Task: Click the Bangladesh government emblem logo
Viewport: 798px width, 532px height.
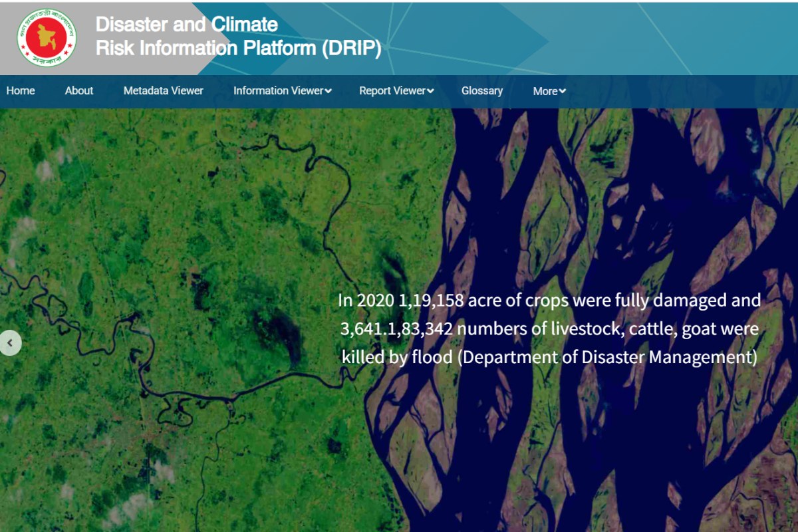Action: pos(47,37)
